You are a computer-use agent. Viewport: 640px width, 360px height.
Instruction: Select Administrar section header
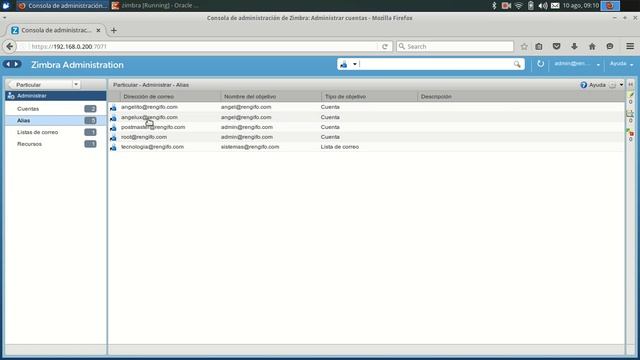click(56, 96)
